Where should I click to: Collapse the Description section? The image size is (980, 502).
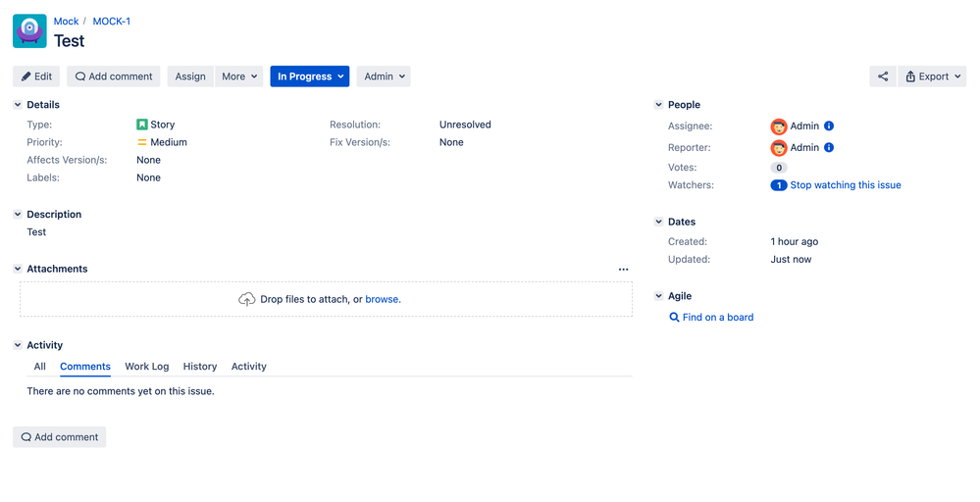pos(18,214)
